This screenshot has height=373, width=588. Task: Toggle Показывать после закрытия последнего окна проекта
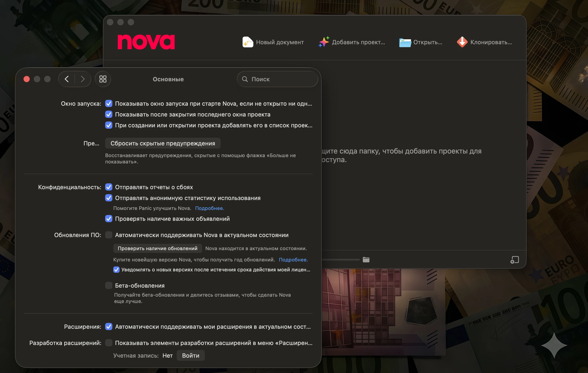(x=109, y=114)
